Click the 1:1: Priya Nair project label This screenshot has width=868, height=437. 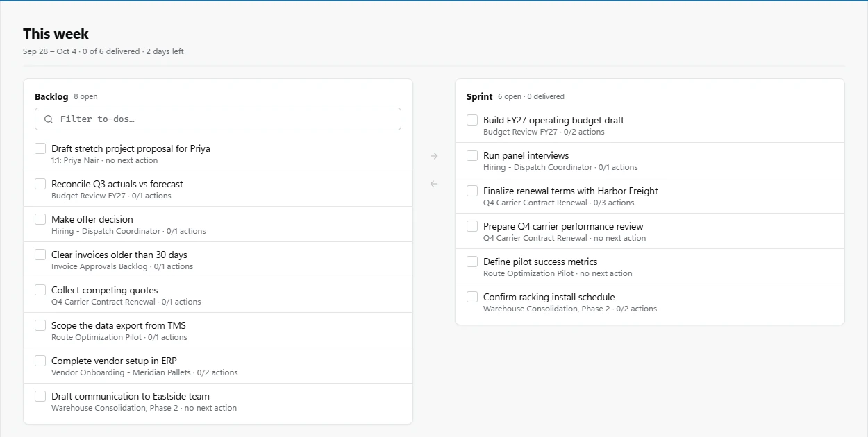[76, 160]
